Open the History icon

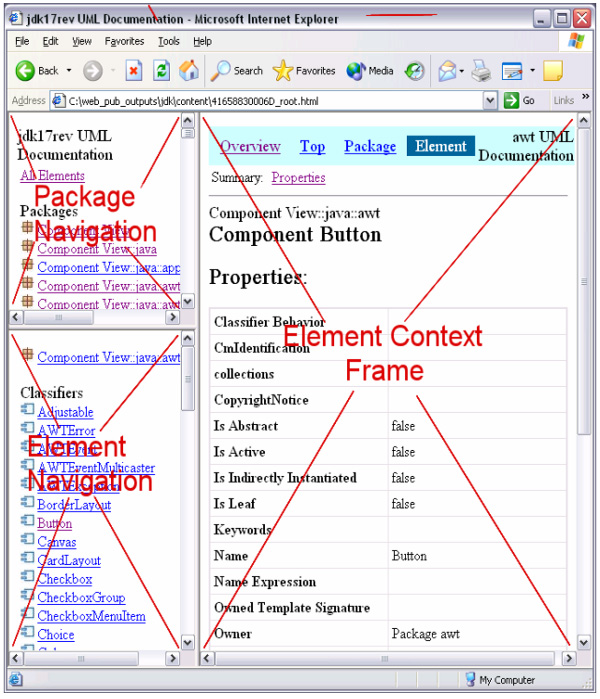pos(415,70)
